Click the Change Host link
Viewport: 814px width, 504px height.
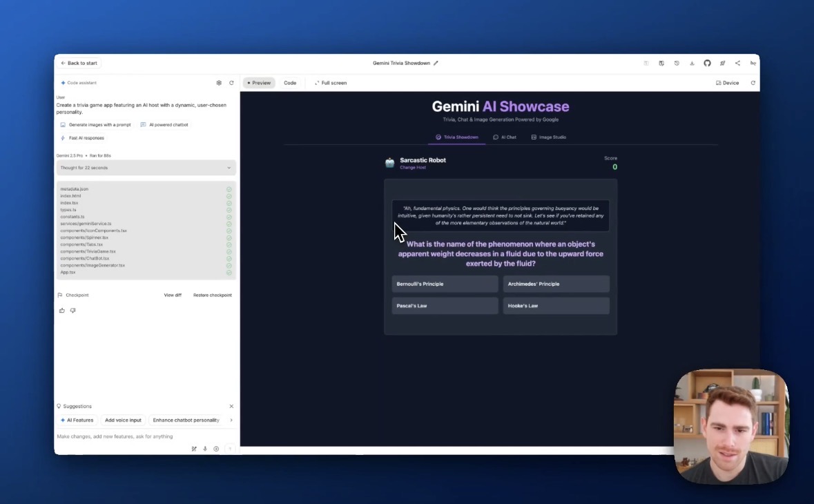413,168
